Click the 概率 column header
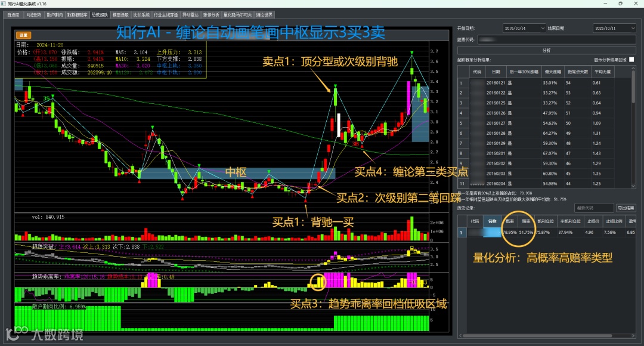 point(510,221)
